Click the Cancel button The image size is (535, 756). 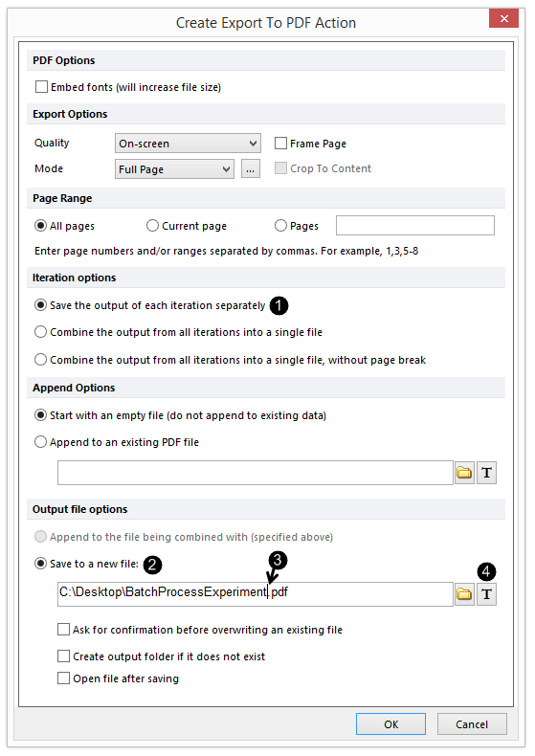[472, 724]
